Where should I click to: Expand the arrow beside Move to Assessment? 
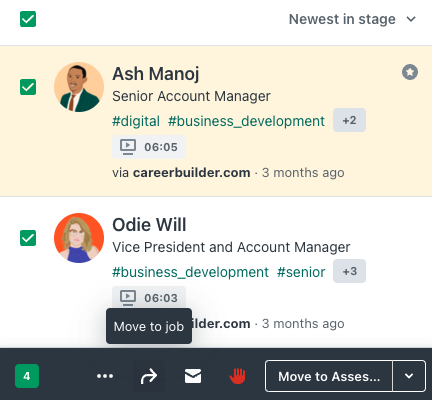tap(409, 376)
